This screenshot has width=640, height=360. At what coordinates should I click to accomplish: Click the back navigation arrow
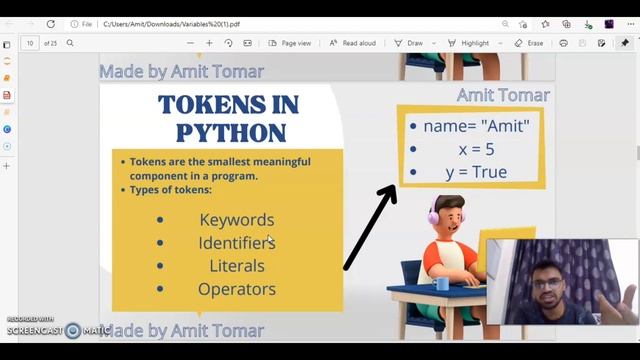pos(10,24)
